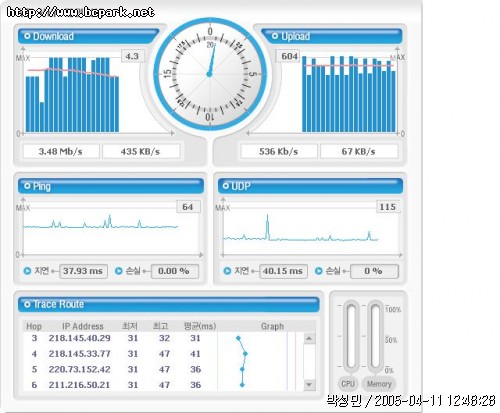500x413 pixels.
Task: Click the Ping panel header
Action: [111, 186]
